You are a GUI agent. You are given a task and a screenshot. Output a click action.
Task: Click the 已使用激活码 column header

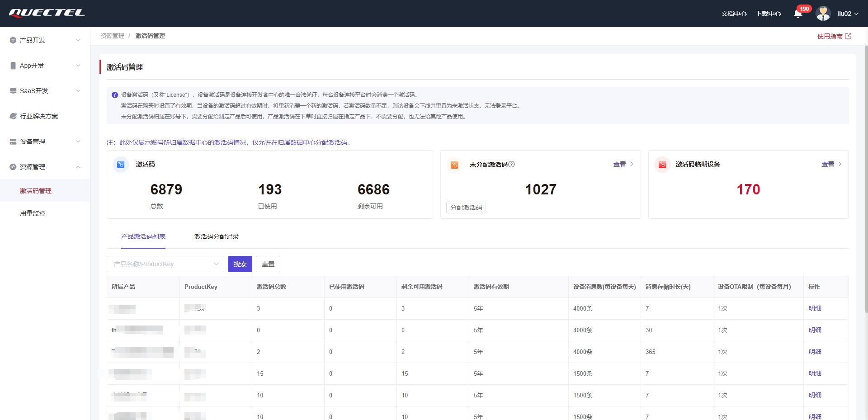click(x=346, y=287)
